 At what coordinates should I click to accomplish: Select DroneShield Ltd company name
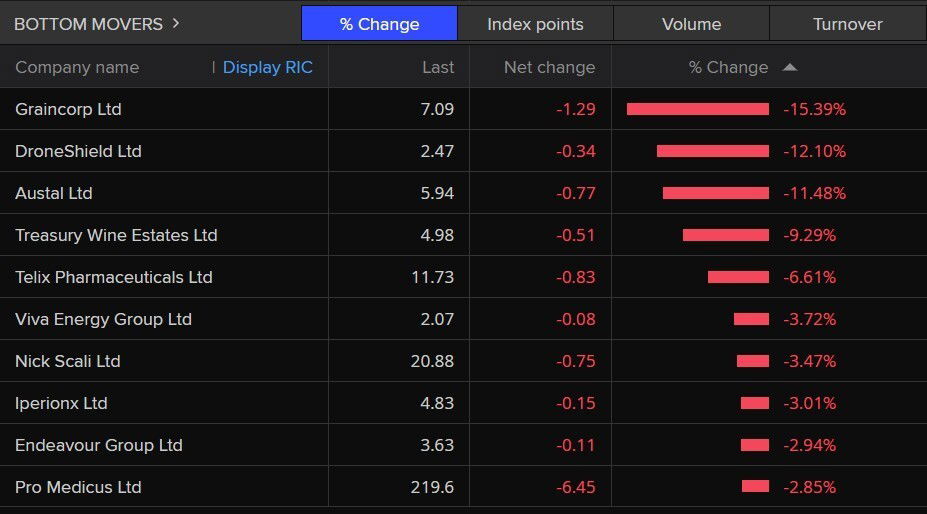click(78, 151)
